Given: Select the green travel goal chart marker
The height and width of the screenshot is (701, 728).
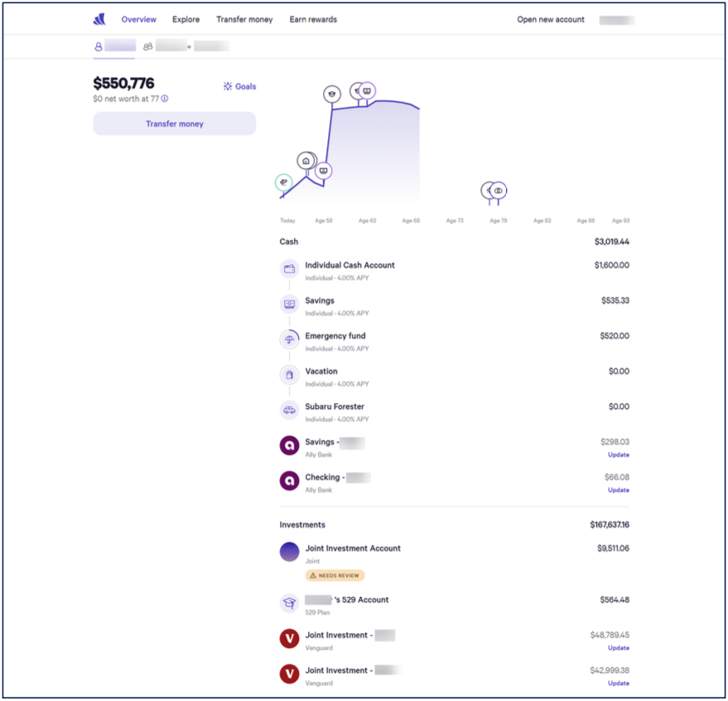Looking at the screenshot, I should 283,182.
